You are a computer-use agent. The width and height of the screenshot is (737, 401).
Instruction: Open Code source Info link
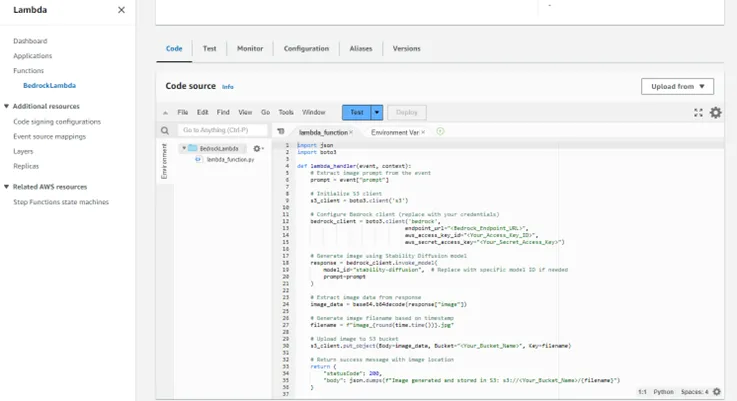click(227, 87)
